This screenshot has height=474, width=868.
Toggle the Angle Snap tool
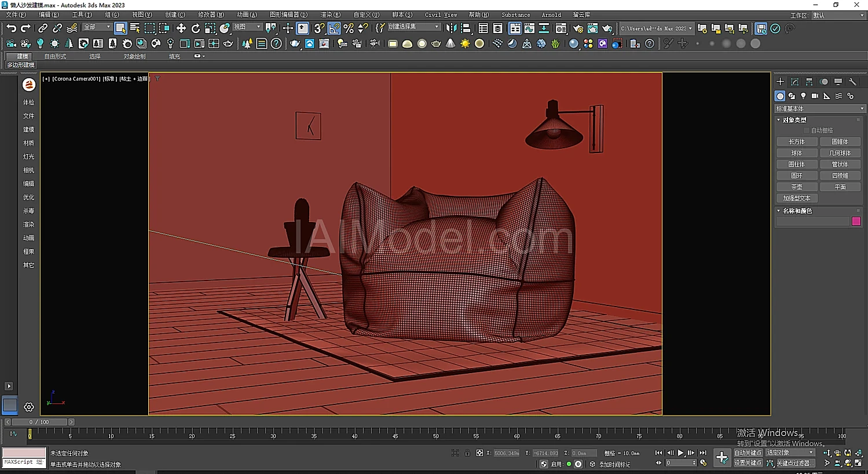(x=334, y=28)
